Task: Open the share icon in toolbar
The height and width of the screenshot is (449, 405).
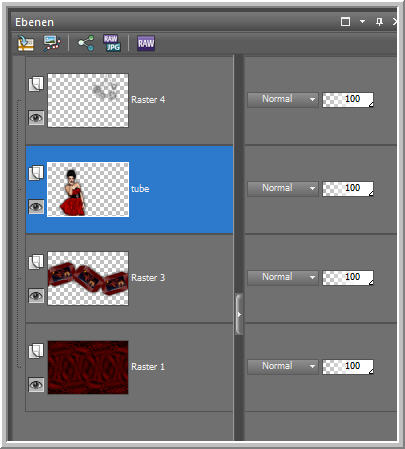Action: tap(86, 43)
